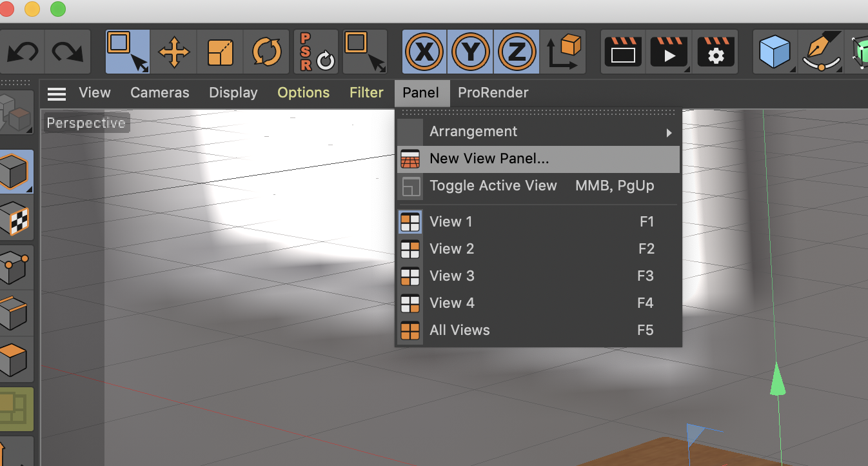This screenshot has width=868, height=466.
Task: Select the Spline Pen tool
Action: pyautogui.click(x=822, y=52)
